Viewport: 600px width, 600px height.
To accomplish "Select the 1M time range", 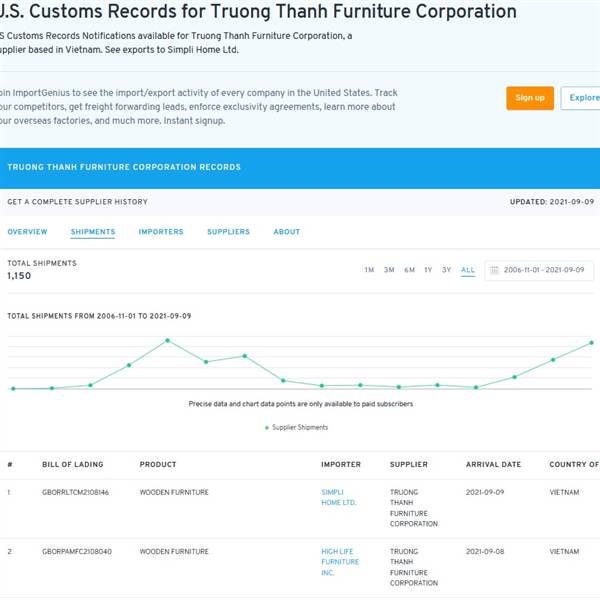I will (x=369, y=270).
